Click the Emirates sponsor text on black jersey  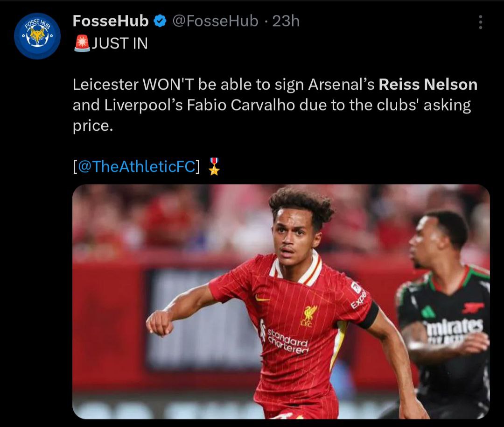(453, 327)
